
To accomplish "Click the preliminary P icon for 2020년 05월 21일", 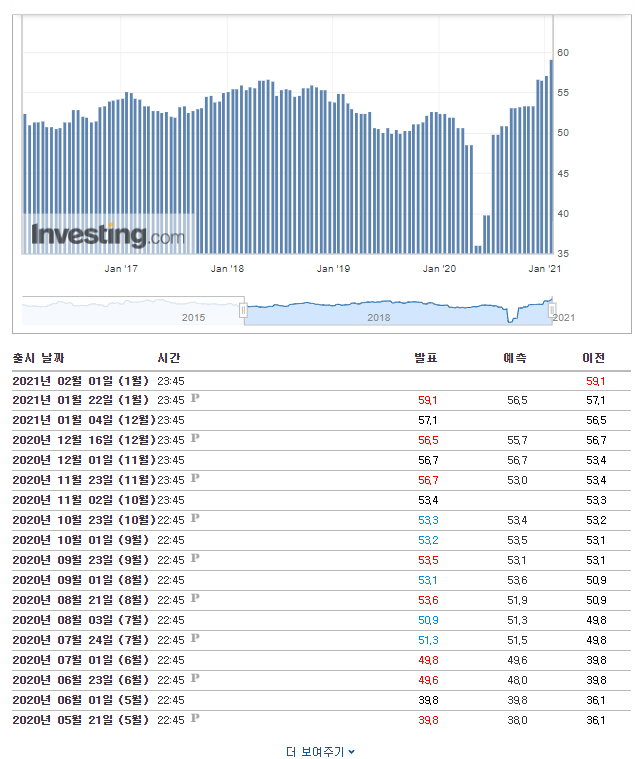I will pyautogui.click(x=195, y=718).
